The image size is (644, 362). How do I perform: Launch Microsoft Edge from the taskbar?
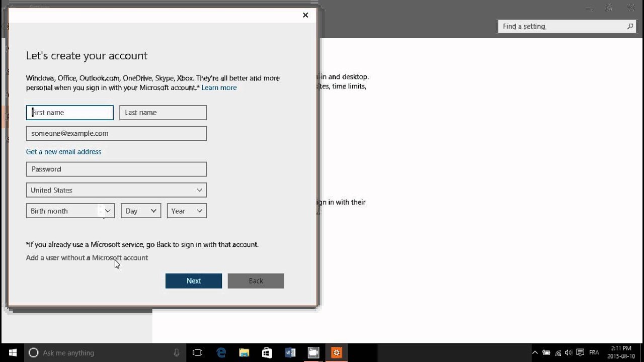(221, 352)
